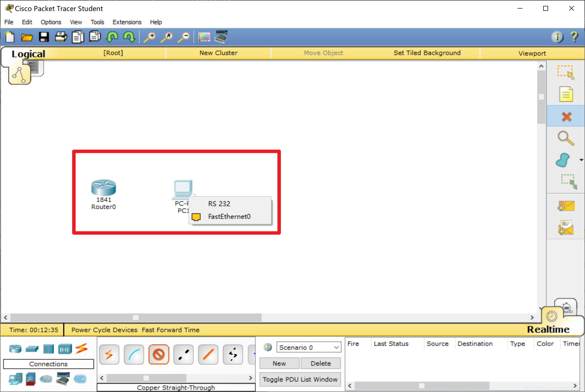
Task: Drag the horizontal scrollbar at the bottom
Action: click(x=136, y=316)
